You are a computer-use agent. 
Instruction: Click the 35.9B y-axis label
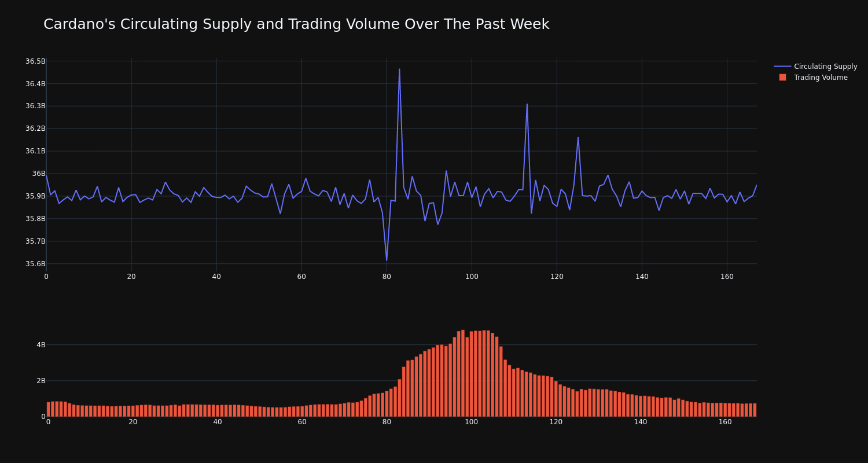(x=35, y=196)
